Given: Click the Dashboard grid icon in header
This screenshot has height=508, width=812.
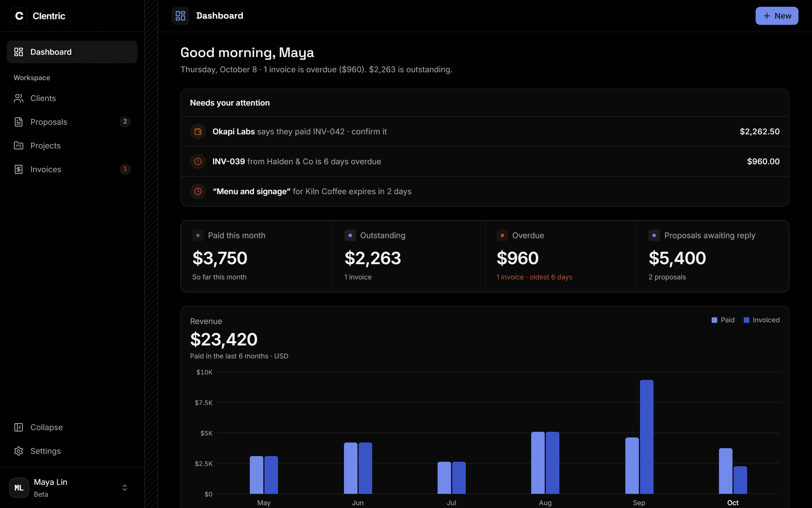Looking at the screenshot, I should [x=180, y=16].
